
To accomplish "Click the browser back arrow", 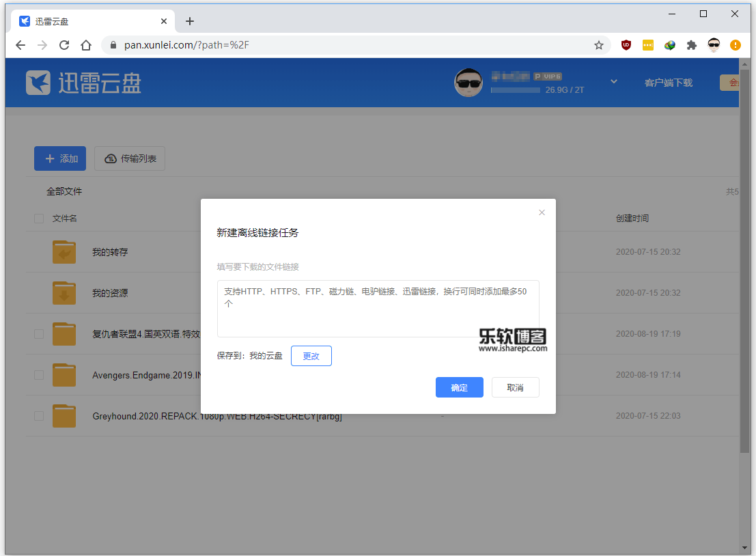I will 20,45.
